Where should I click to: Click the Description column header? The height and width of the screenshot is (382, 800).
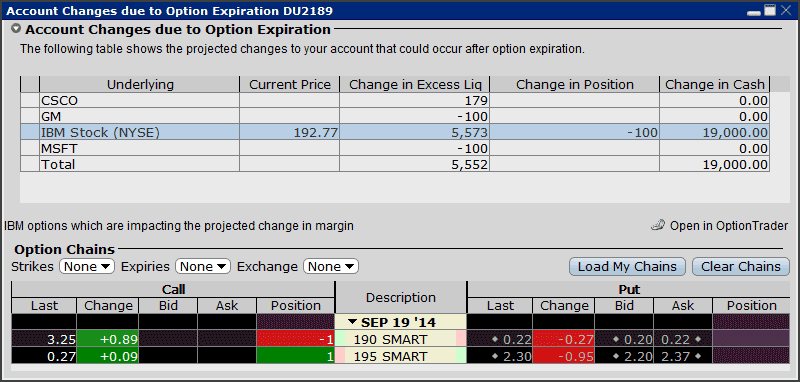tap(401, 297)
